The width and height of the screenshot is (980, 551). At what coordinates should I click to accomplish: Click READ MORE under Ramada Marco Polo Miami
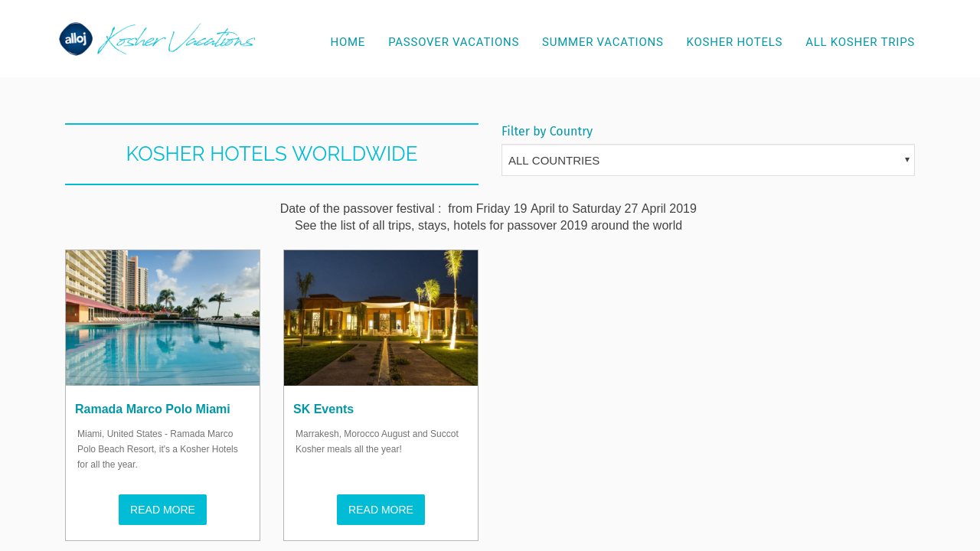[162, 510]
